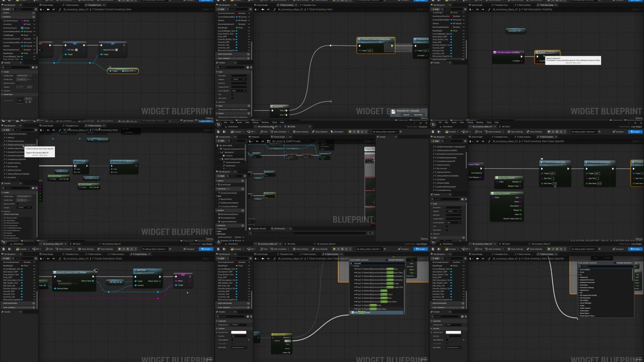Select MoveToFloor function in My Blueprint
This screenshot has width=644, height=362.
point(226,199)
